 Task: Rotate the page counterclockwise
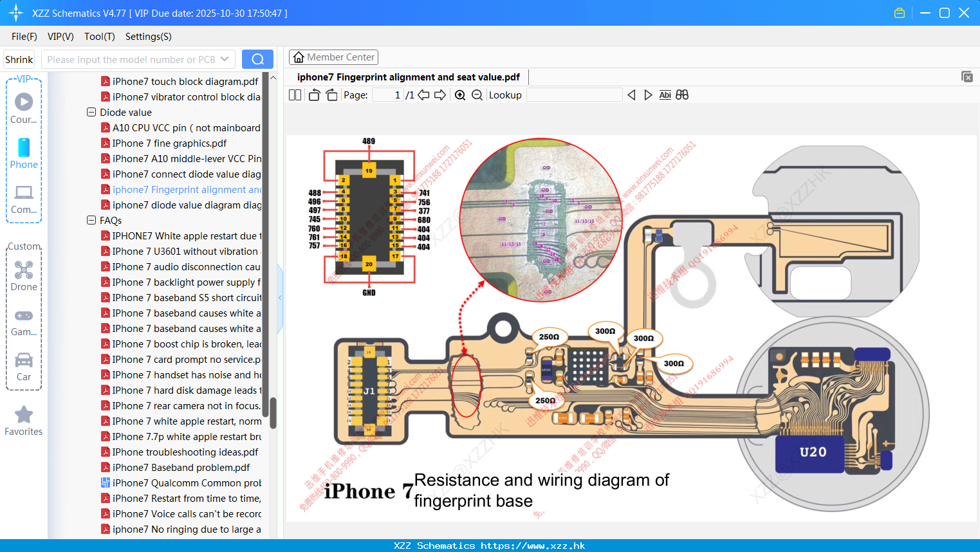click(314, 95)
